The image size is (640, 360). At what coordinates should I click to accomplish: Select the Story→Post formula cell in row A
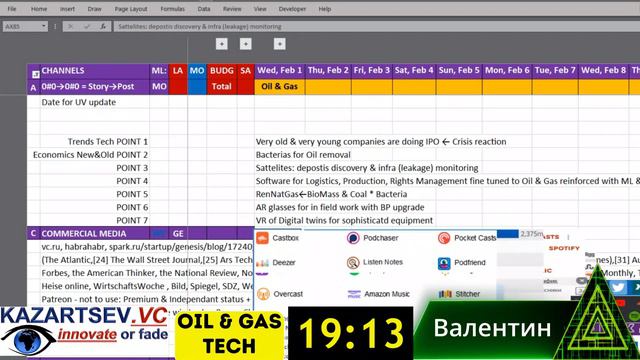point(95,87)
